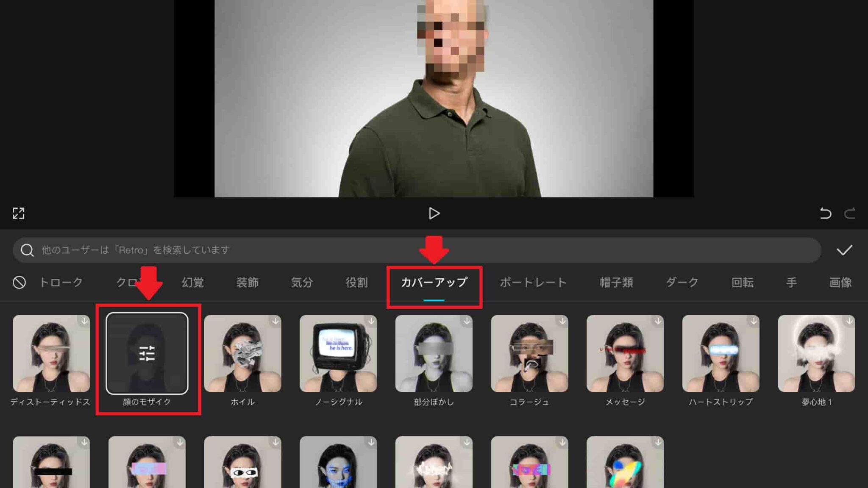868x488 pixels.
Task: Download the ノーシグナル effect via arrow
Action: (x=371, y=321)
